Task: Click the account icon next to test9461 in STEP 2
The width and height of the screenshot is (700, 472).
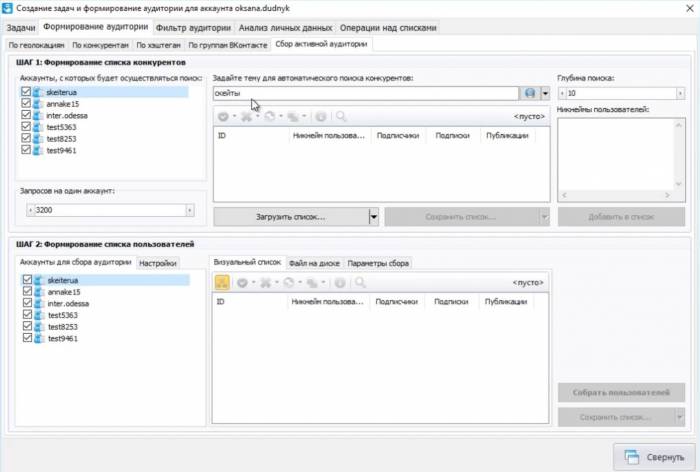Action: coord(38,339)
